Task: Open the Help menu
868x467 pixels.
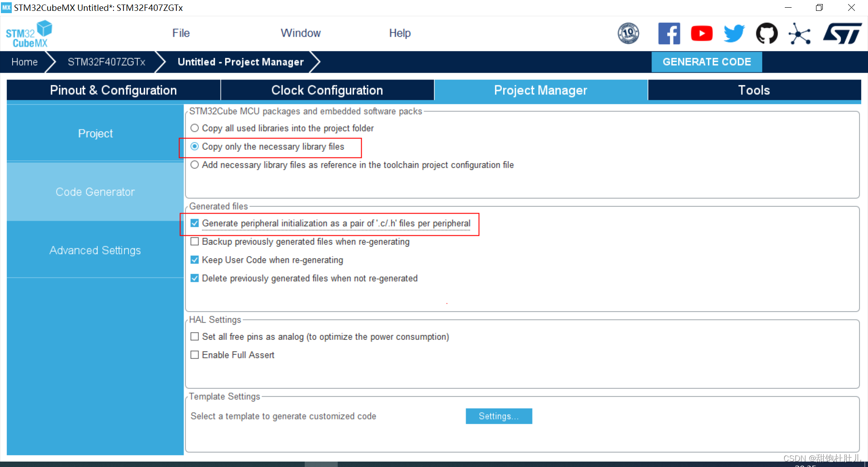Action: [x=400, y=33]
